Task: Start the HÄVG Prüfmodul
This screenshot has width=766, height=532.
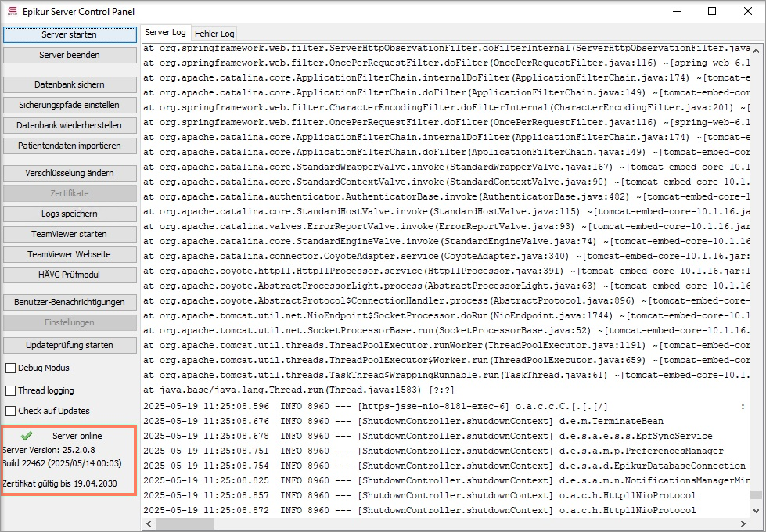Action: pos(70,275)
